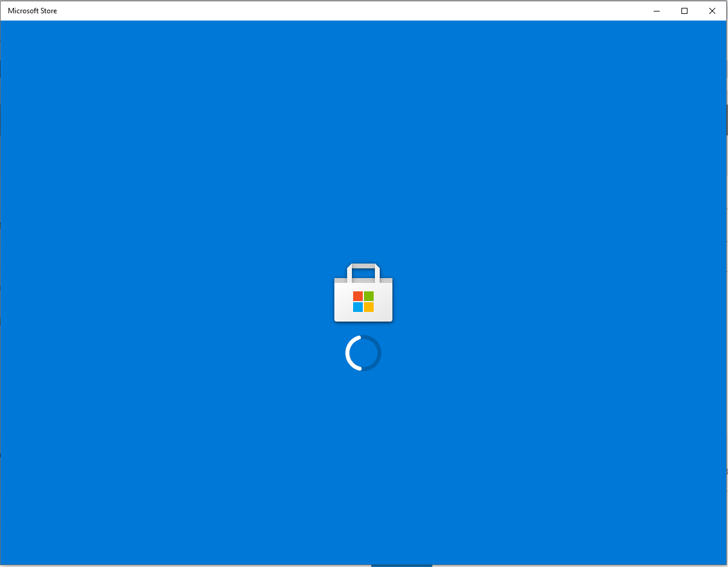Click the yellow square on the store logo
This screenshot has width=728, height=567.
click(369, 307)
